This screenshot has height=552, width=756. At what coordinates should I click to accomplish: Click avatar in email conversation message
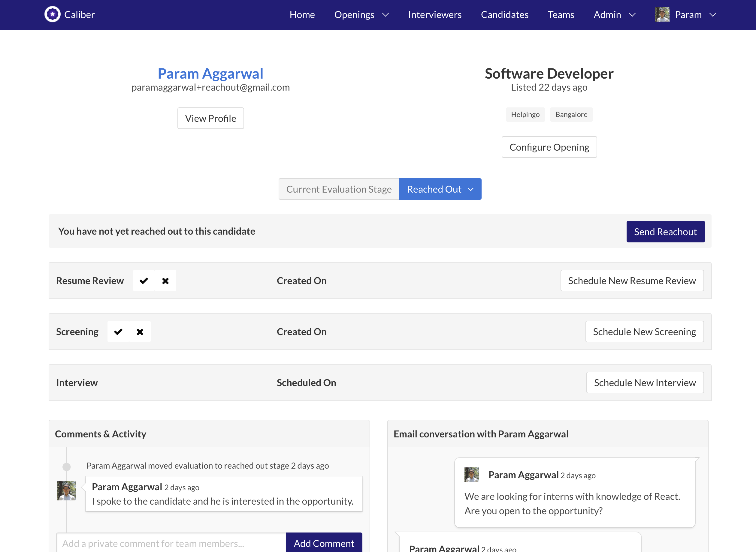[471, 475]
